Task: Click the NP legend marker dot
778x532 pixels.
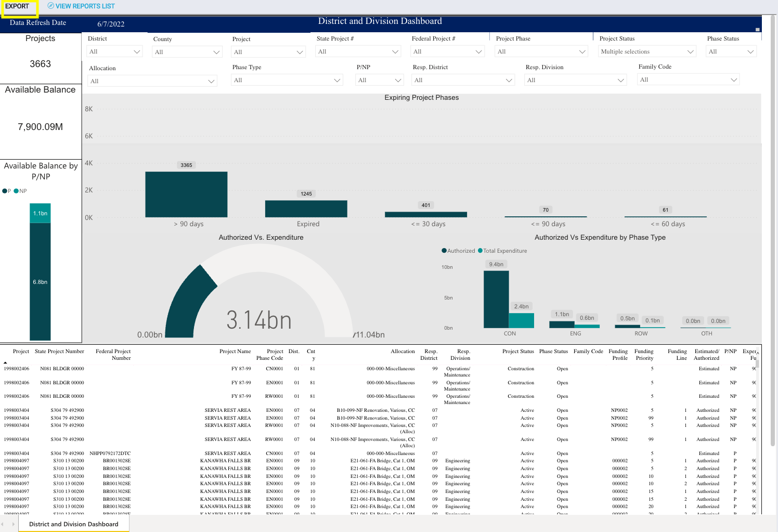Action: pyautogui.click(x=16, y=191)
